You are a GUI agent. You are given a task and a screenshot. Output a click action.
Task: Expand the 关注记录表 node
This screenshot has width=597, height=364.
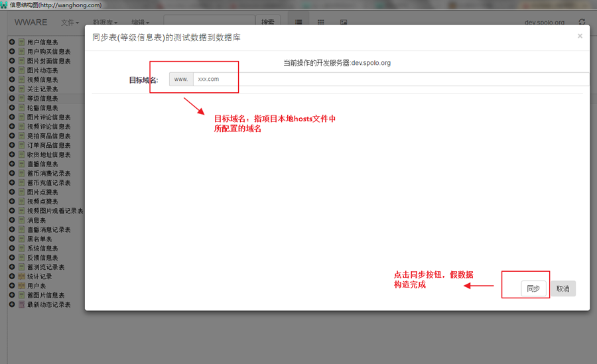[x=12, y=89]
